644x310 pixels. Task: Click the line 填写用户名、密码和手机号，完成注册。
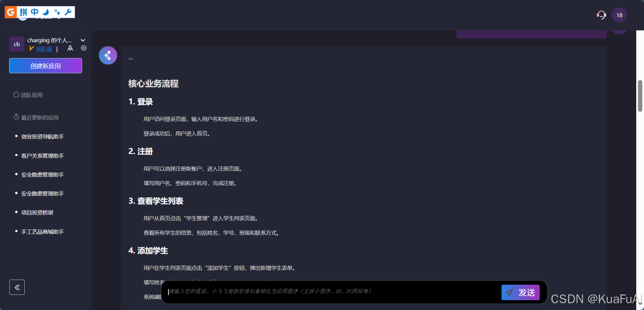(191, 183)
